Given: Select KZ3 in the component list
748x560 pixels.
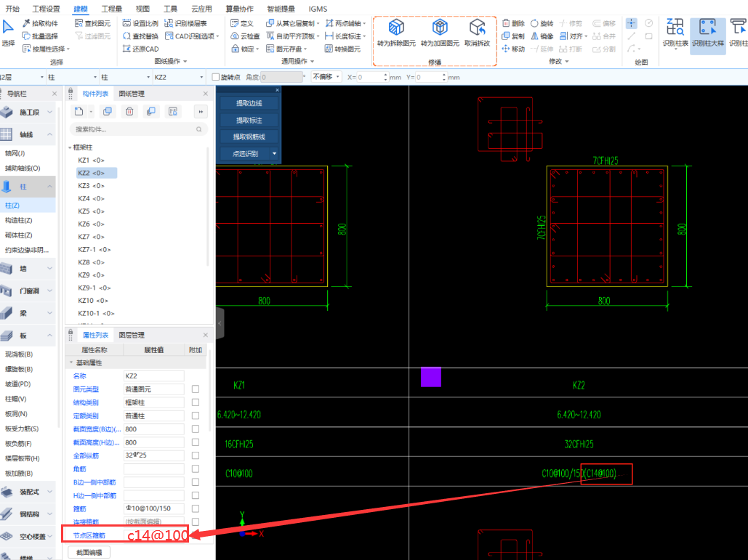Looking at the screenshot, I should pyautogui.click(x=91, y=185).
